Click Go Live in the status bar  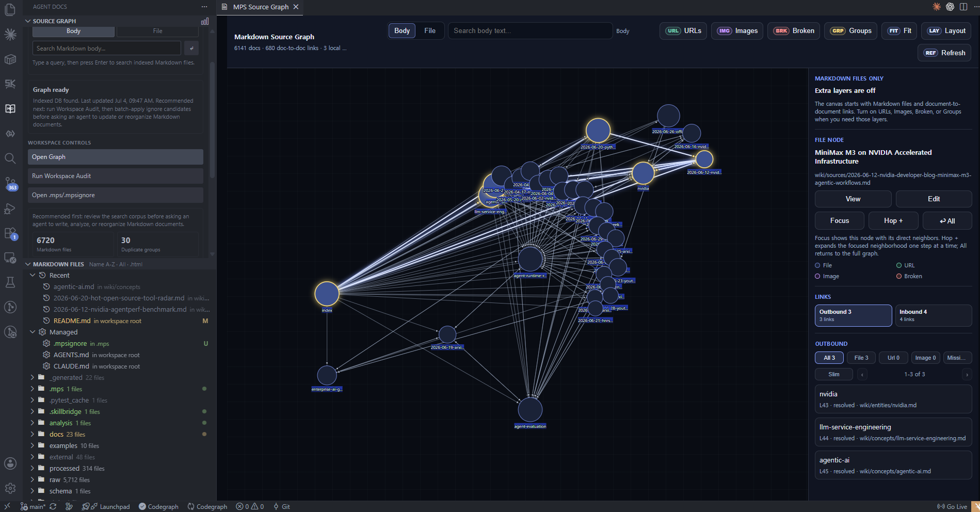click(952, 507)
